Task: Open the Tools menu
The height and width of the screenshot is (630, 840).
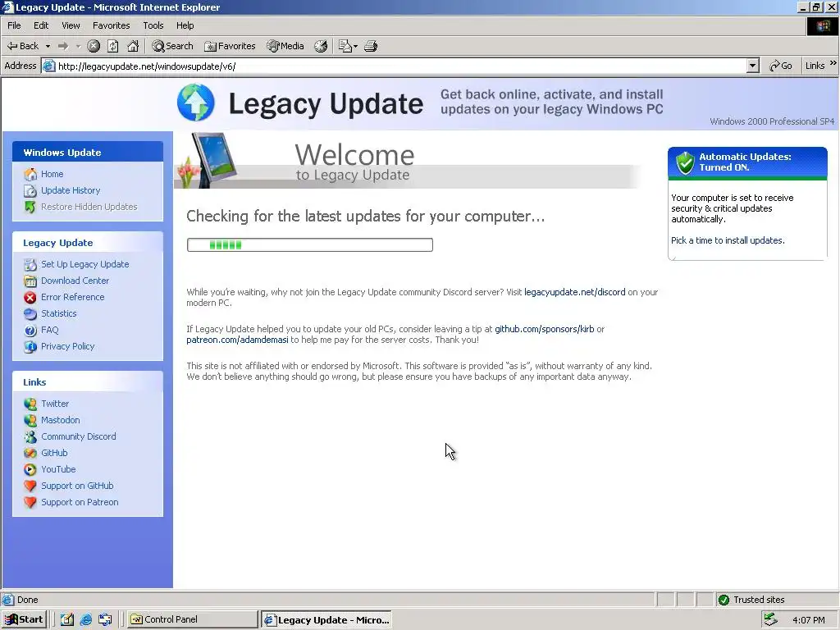Action: [x=153, y=25]
